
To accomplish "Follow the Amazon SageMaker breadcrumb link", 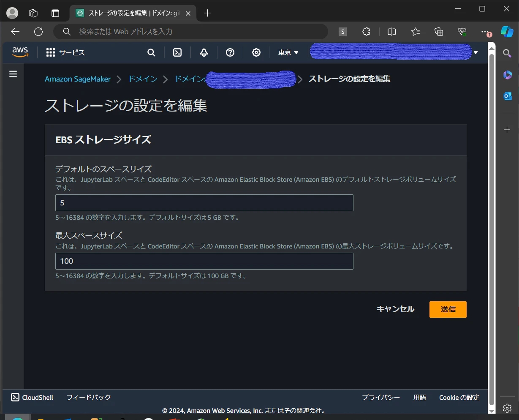I will 78,79.
